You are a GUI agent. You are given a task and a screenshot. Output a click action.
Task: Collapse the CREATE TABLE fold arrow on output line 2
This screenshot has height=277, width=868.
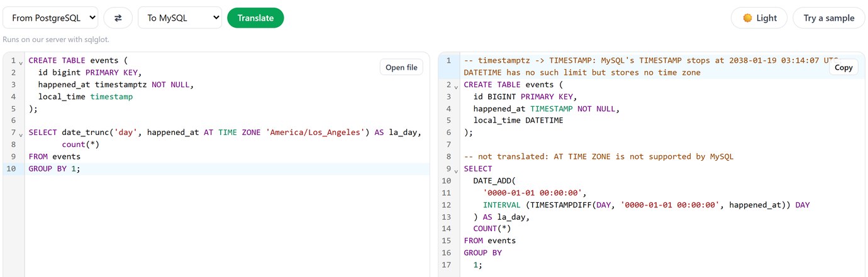pyautogui.click(x=457, y=86)
